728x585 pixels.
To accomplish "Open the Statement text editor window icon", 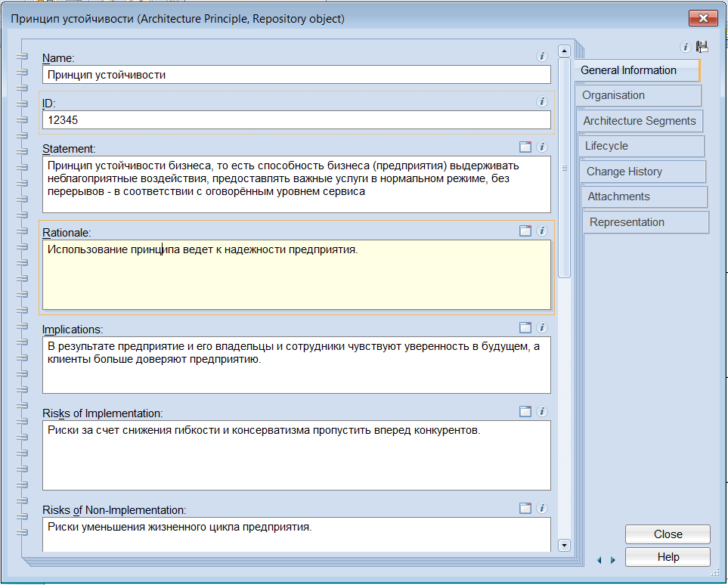I will click(525, 147).
